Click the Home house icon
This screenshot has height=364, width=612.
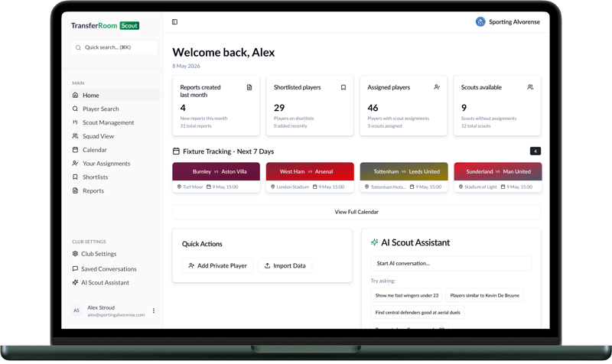click(75, 95)
